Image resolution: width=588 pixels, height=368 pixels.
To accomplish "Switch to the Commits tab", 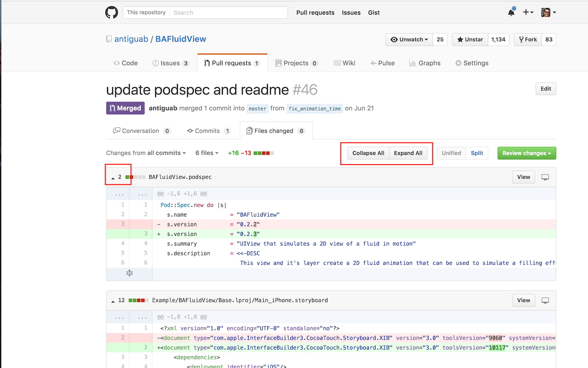I will (209, 131).
